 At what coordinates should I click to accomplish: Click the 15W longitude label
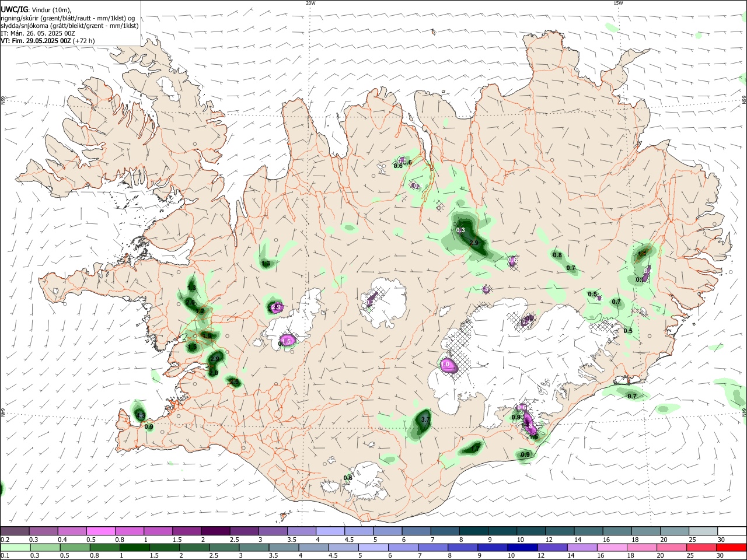tap(618, 3)
